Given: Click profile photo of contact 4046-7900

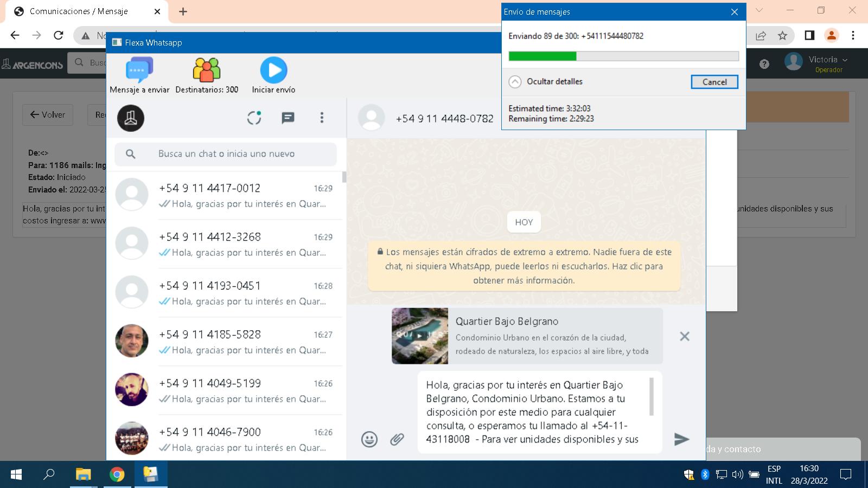Looking at the screenshot, I should [132, 438].
